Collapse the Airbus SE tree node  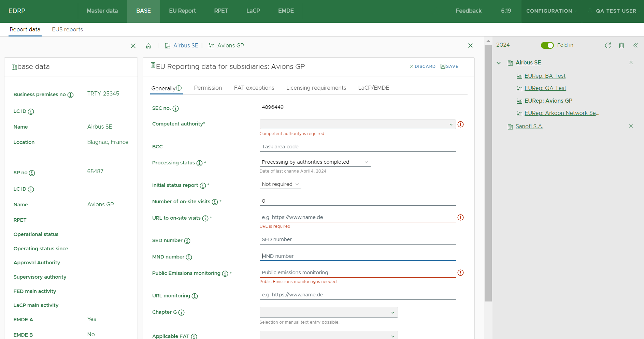tap(499, 63)
